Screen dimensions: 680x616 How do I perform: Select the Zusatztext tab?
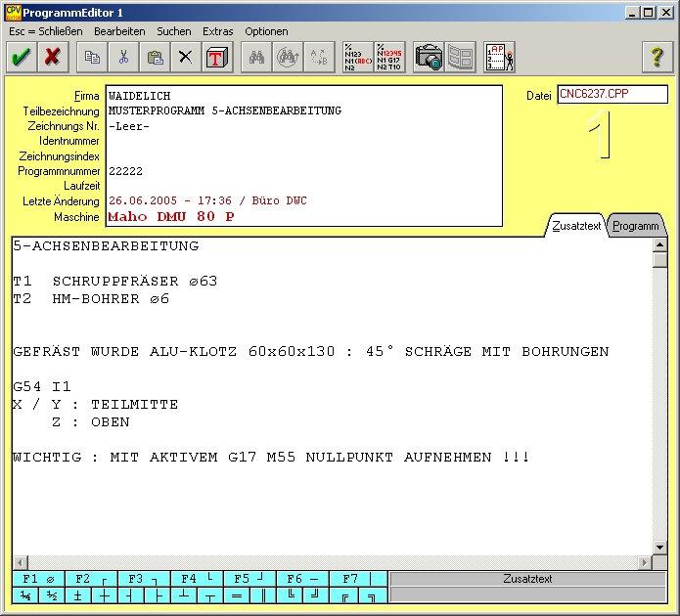[576, 226]
